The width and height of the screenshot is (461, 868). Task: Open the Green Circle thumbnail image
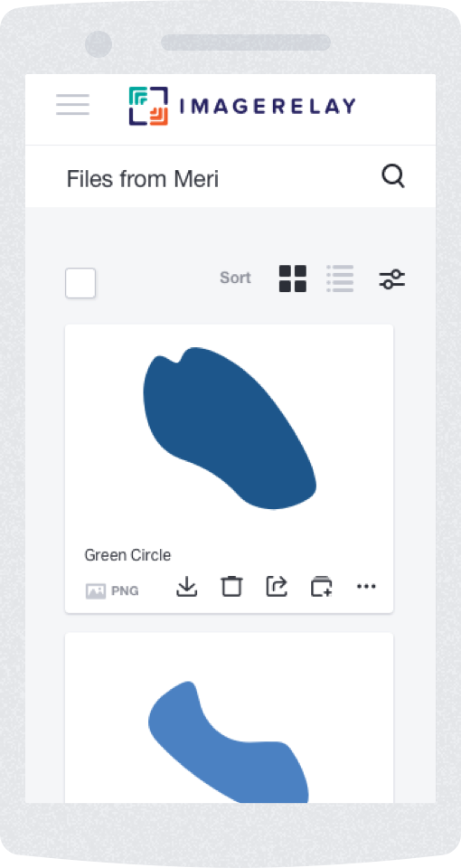(229, 429)
